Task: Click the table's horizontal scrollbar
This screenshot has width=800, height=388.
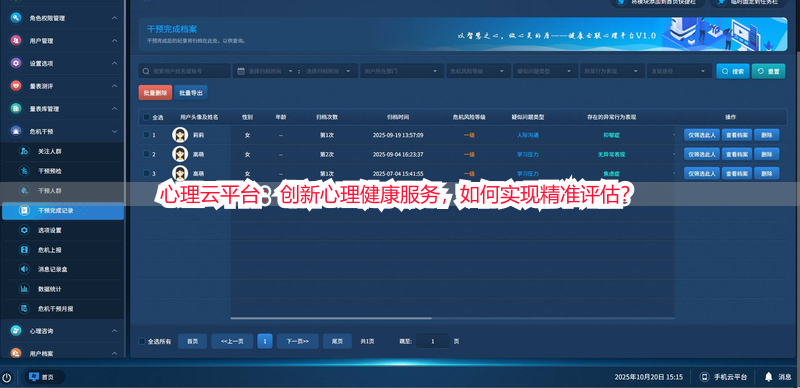Action: point(331,318)
